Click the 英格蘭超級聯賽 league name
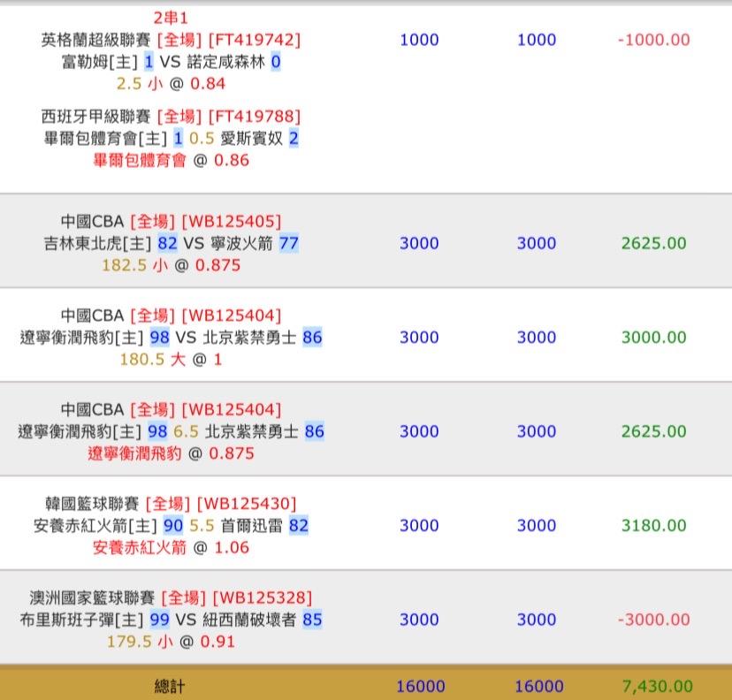The width and height of the screenshot is (732, 700). click(96, 40)
